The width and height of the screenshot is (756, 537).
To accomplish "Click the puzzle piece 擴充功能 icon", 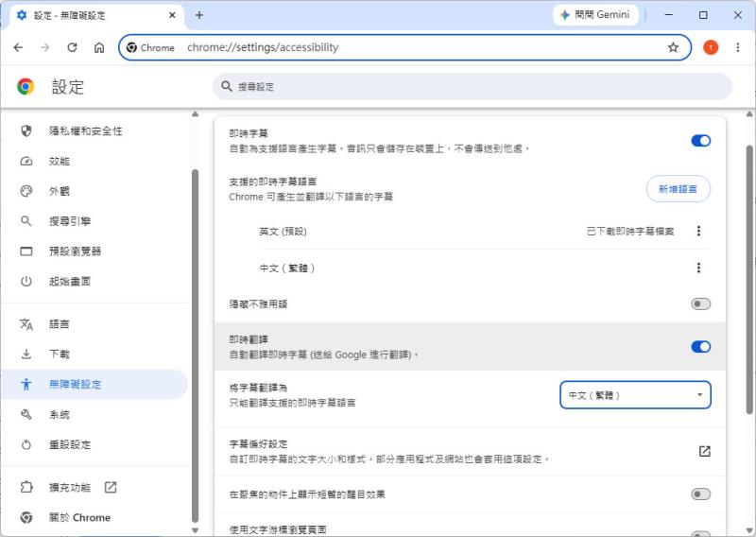I will 26,487.
